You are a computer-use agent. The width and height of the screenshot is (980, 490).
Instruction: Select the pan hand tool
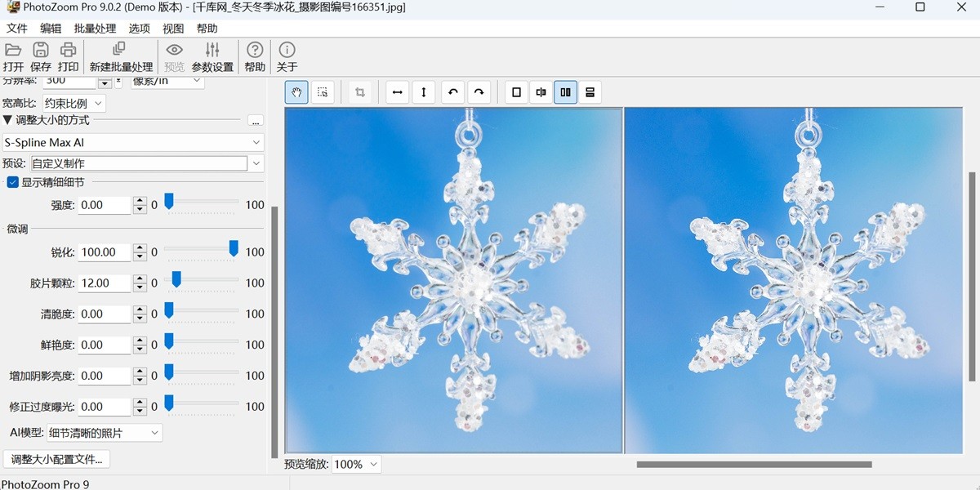coord(296,92)
